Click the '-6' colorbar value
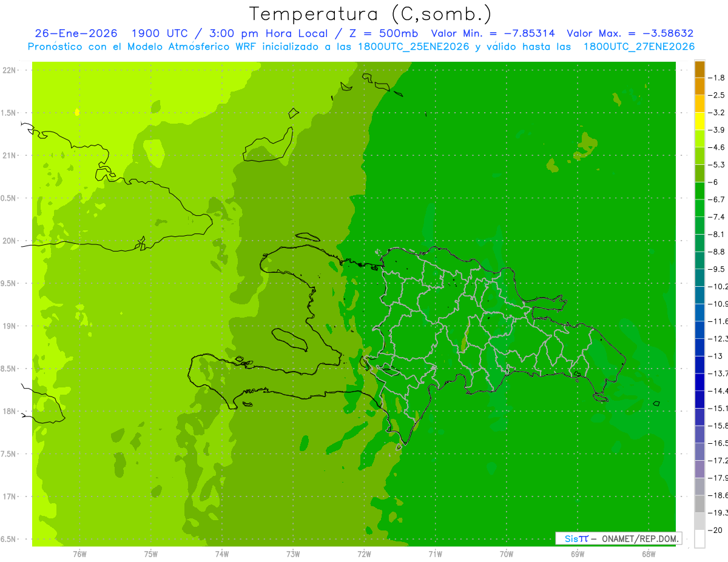728x562 pixels. pos(714,182)
